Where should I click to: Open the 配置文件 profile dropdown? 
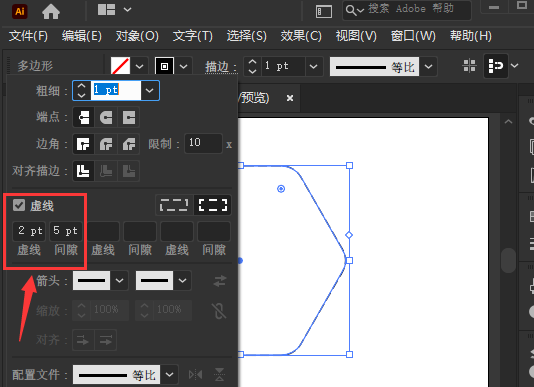point(169,375)
